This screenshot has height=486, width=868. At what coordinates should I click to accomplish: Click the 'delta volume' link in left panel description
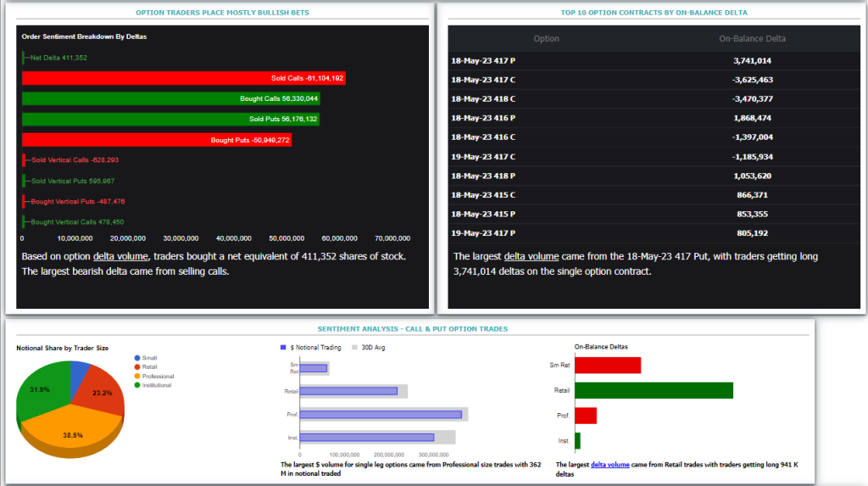pos(120,257)
